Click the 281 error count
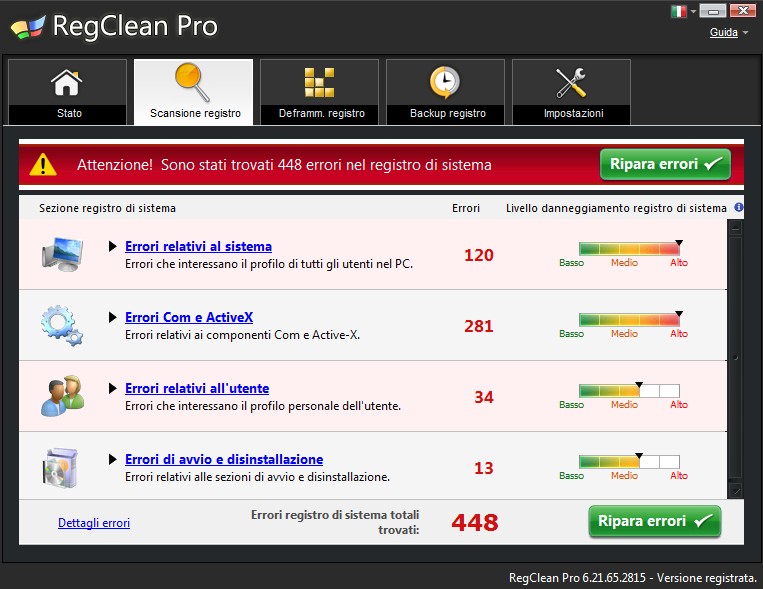763x589 pixels. 479,326
